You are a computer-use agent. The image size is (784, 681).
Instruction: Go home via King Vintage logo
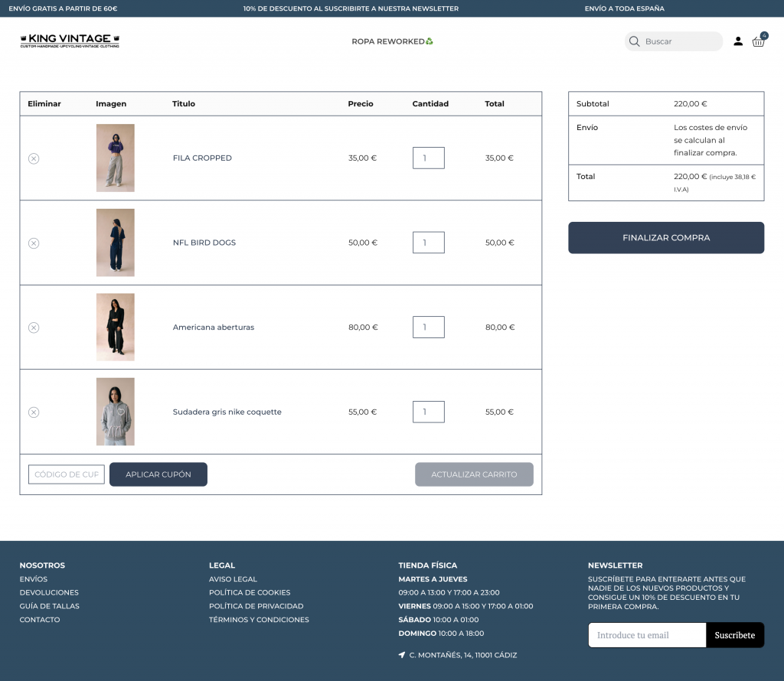click(70, 41)
